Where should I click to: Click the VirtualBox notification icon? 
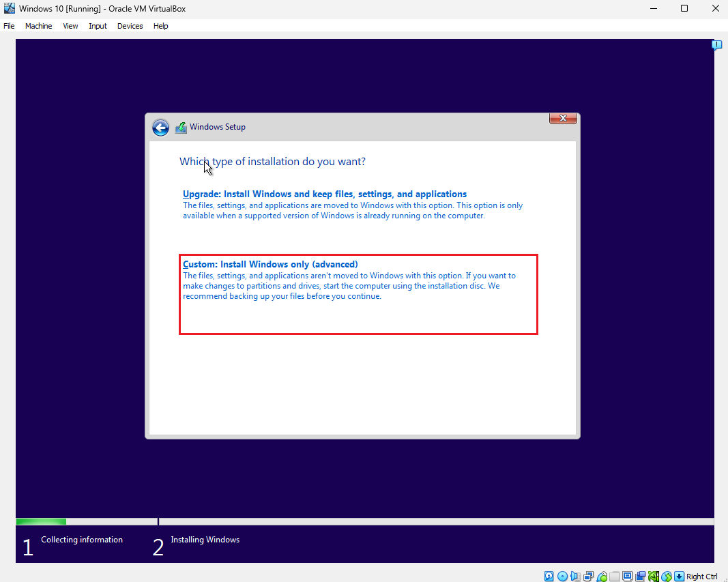[x=716, y=45]
